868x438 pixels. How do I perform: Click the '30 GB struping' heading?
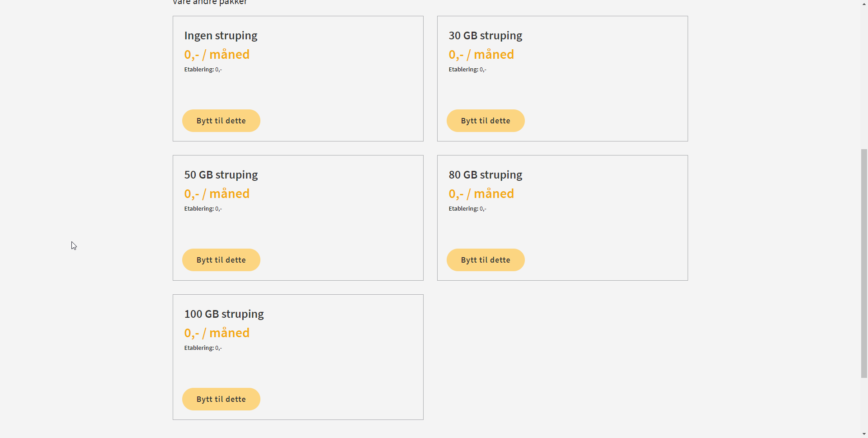tap(485, 36)
